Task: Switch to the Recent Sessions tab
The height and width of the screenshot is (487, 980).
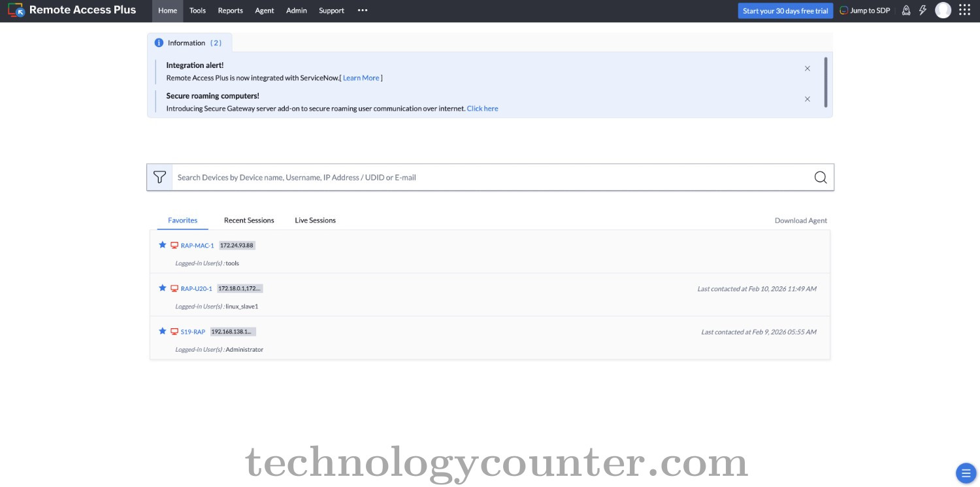Action: 249,220
